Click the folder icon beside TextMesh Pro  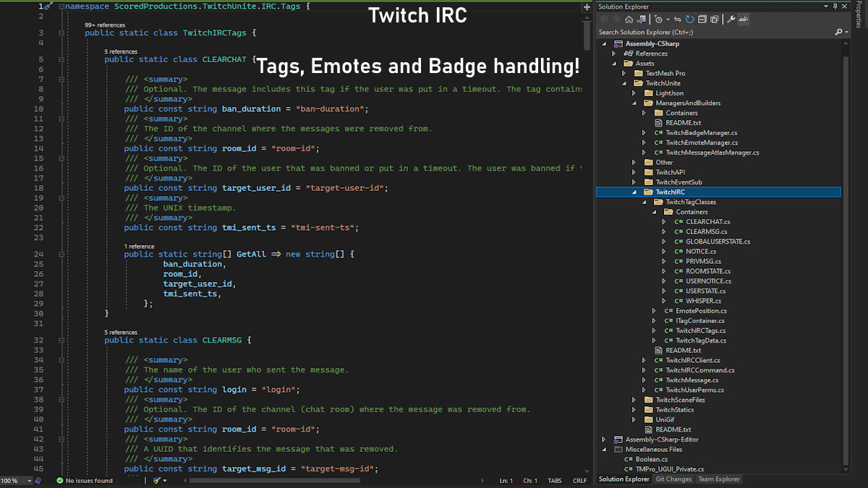click(x=638, y=73)
